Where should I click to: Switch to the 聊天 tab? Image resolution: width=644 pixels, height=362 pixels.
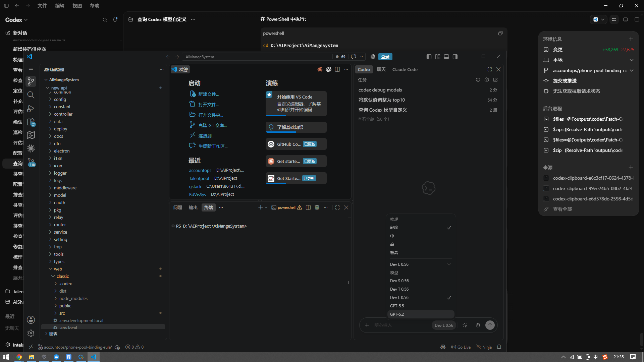(381, 69)
